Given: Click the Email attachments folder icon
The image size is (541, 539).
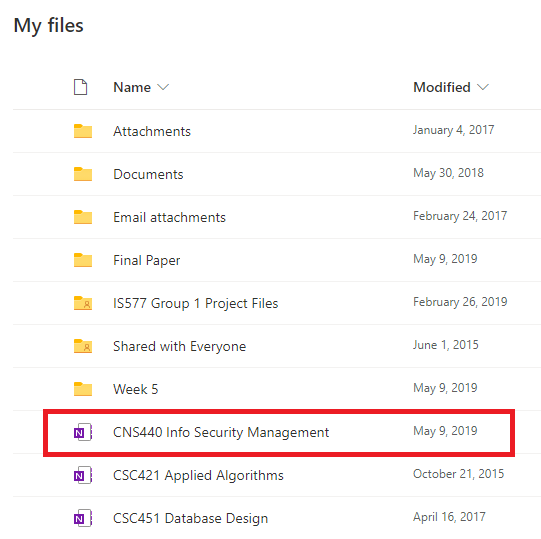Looking at the screenshot, I should pyautogui.click(x=83, y=217).
